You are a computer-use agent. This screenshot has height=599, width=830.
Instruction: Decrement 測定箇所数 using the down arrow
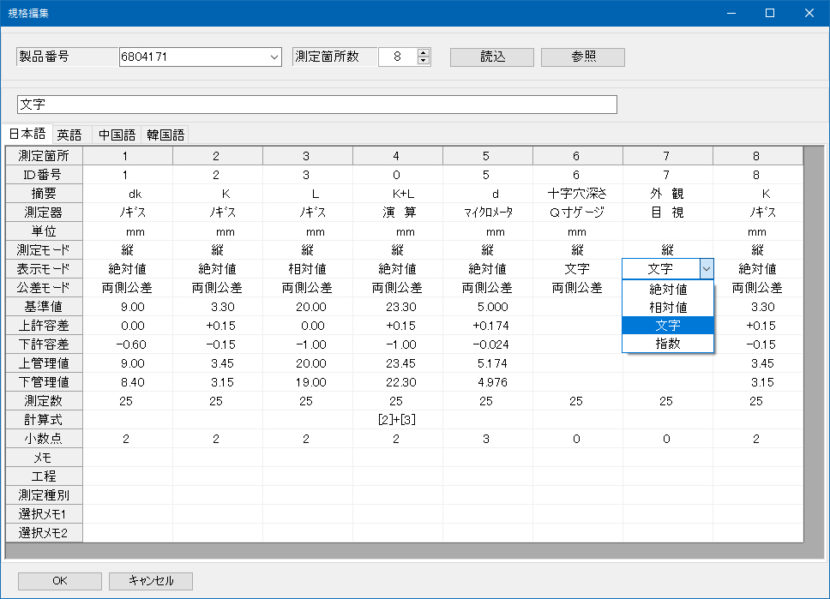(421, 62)
